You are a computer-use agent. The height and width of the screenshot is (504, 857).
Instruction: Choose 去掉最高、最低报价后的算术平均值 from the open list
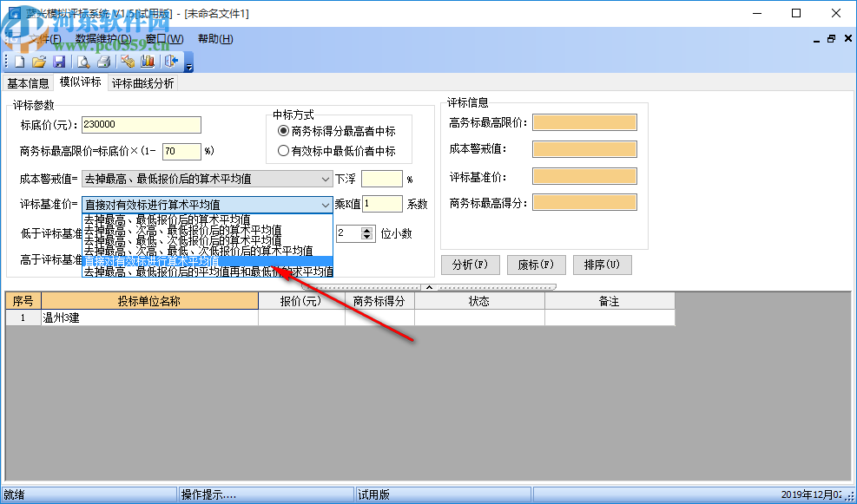pos(174,219)
